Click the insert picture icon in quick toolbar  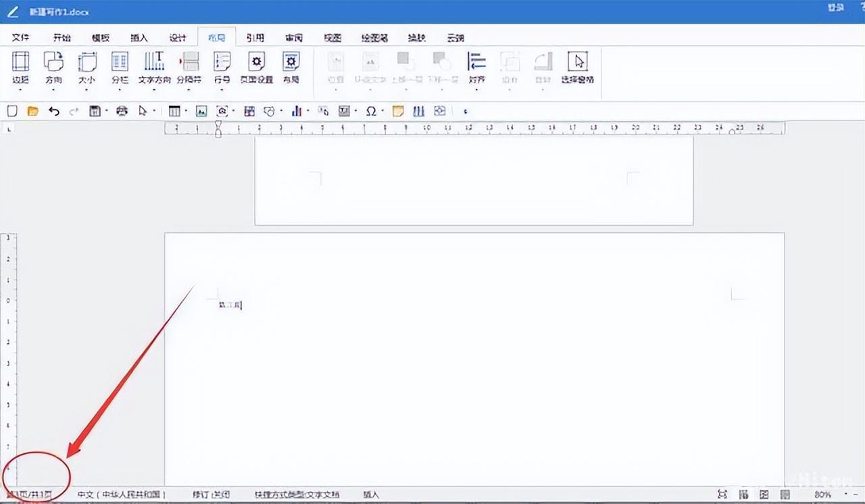[201, 111]
